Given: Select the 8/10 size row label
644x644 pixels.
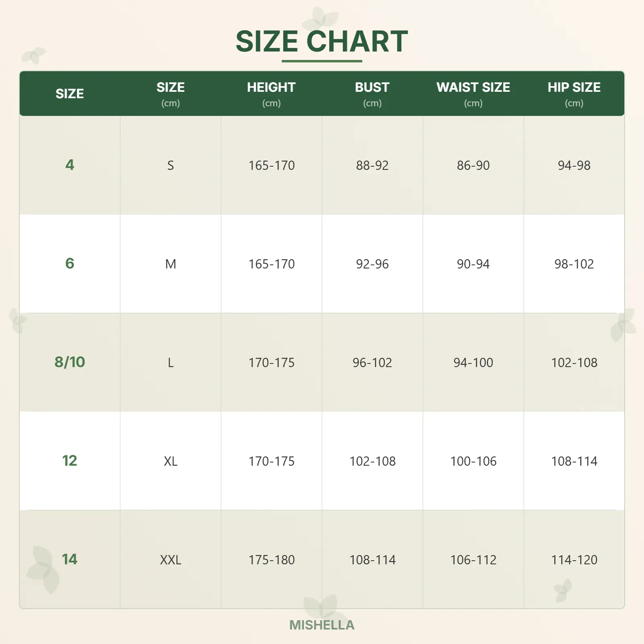Looking at the screenshot, I should pos(70,362).
